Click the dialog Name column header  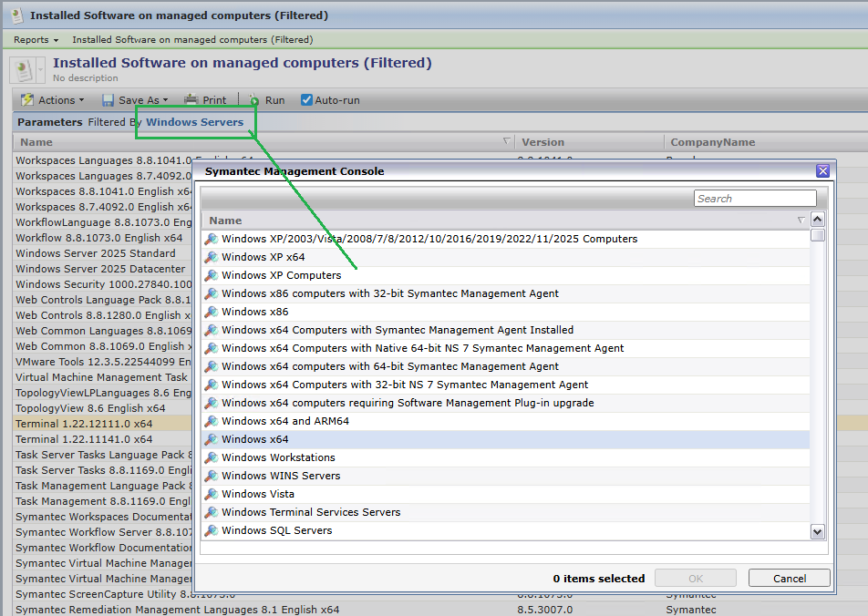225,221
